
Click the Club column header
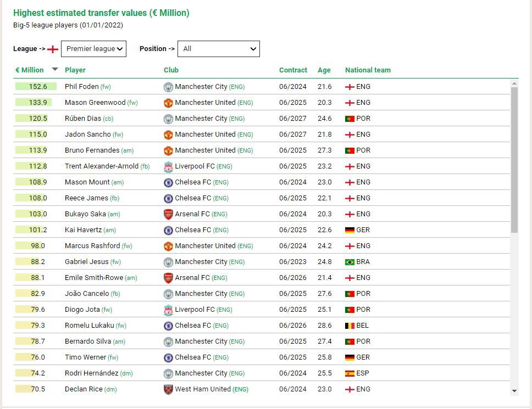tap(171, 70)
